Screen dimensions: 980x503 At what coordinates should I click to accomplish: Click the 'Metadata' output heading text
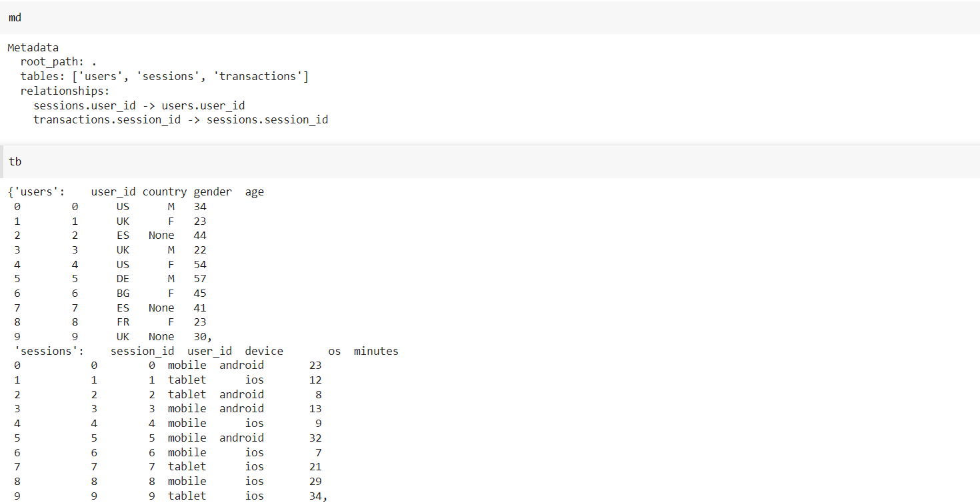click(x=33, y=47)
